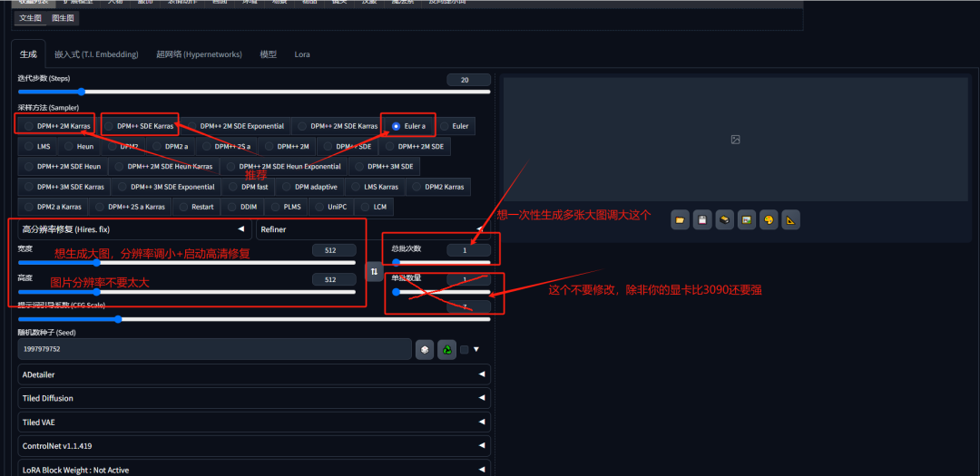Expand the 高分辨率修复 (Hires. fix) section
The height and width of the screenshot is (476, 980).
pyautogui.click(x=133, y=229)
